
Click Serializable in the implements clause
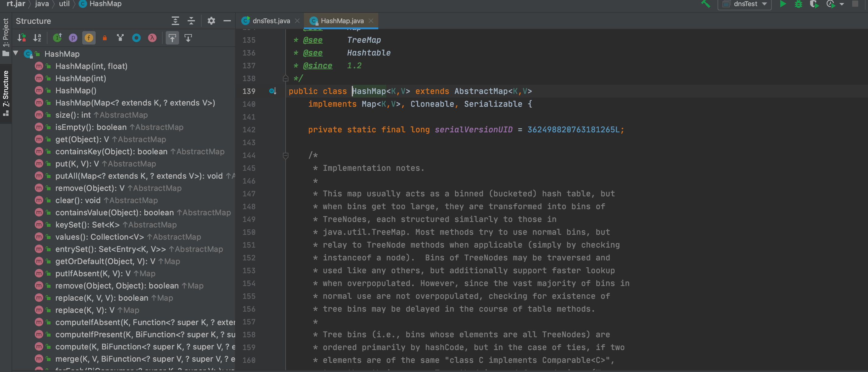[493, 104]
